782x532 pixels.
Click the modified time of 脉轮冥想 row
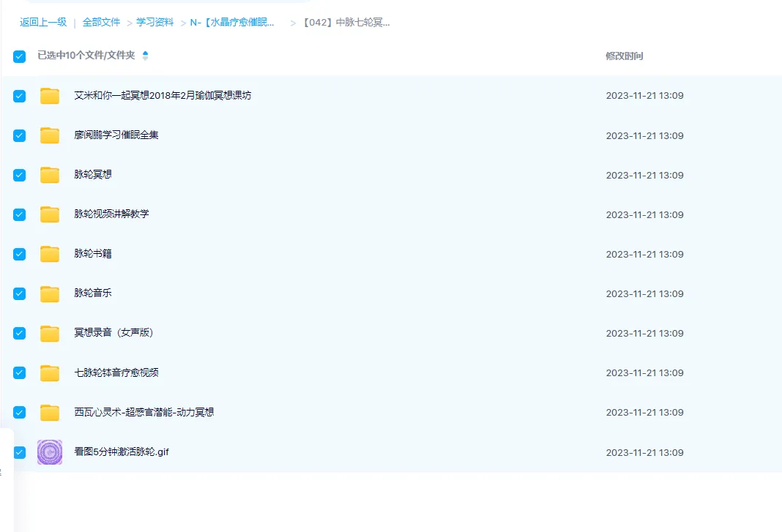coord(644,175)
